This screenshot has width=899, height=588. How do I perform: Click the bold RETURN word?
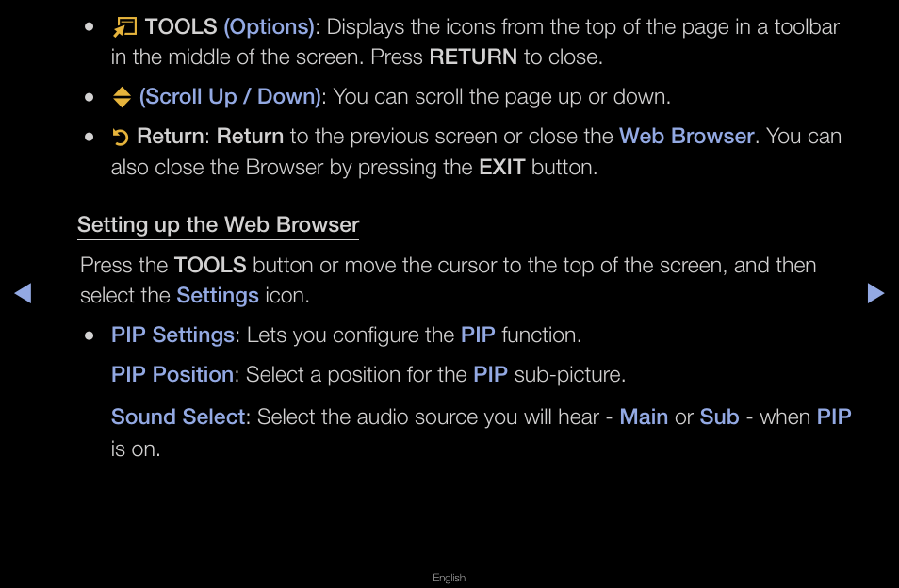pos(473,57)
